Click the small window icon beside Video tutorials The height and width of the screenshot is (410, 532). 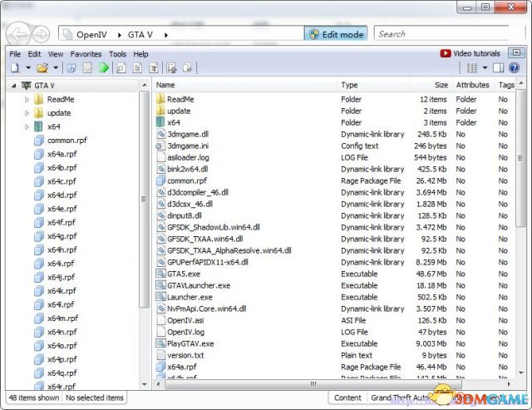click(516, 53)
